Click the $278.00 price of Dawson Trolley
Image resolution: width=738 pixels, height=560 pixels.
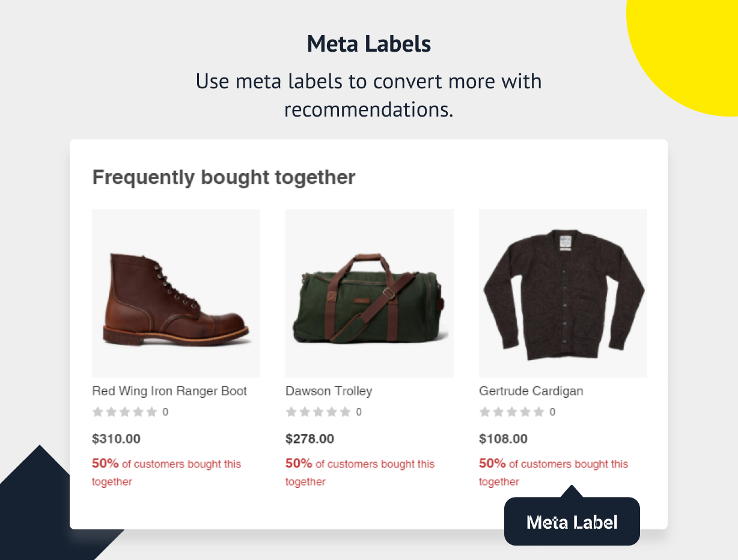tap(310, 439)
